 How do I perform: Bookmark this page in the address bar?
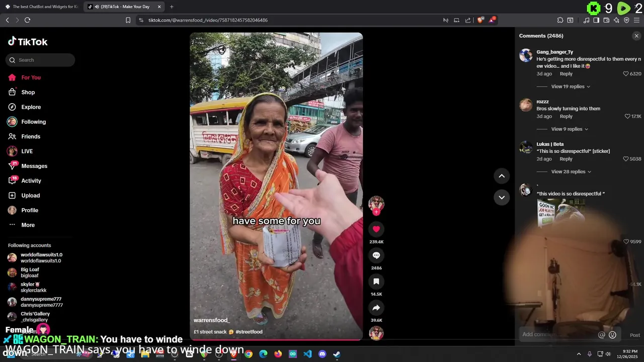tap(128, 20)
